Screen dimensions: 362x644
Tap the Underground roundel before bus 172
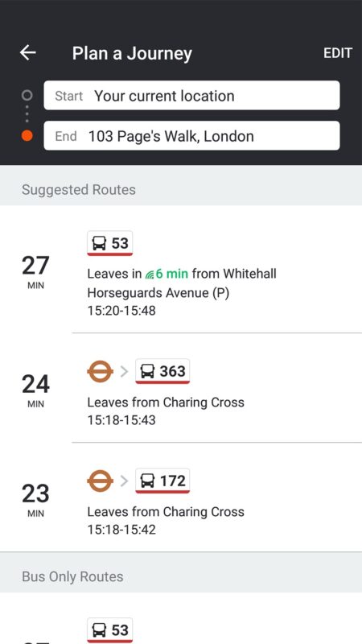pyautogui.click(x=100, y=481)
